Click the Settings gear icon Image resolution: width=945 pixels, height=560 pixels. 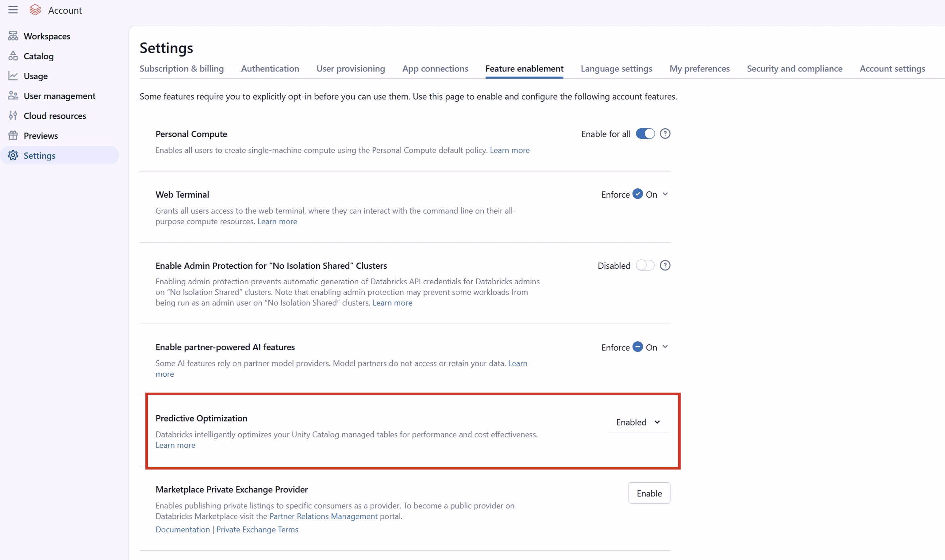[13, 155]
